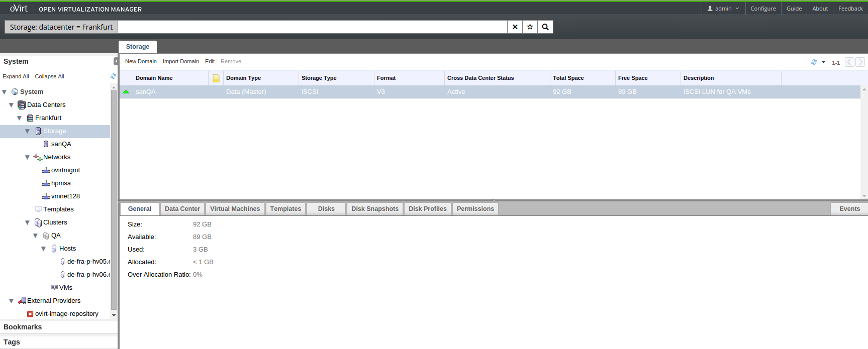Click the search magnifier icon

[x=545, y=27]
